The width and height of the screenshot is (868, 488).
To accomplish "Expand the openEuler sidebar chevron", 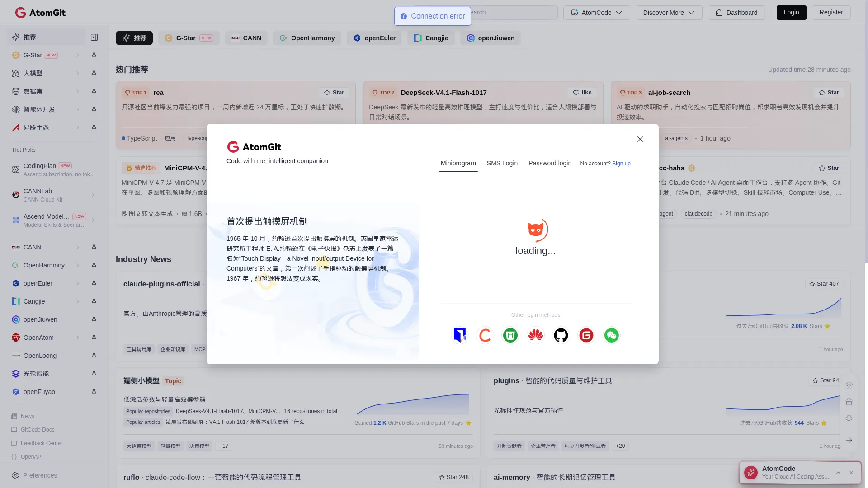I will (x=78, y=283).
